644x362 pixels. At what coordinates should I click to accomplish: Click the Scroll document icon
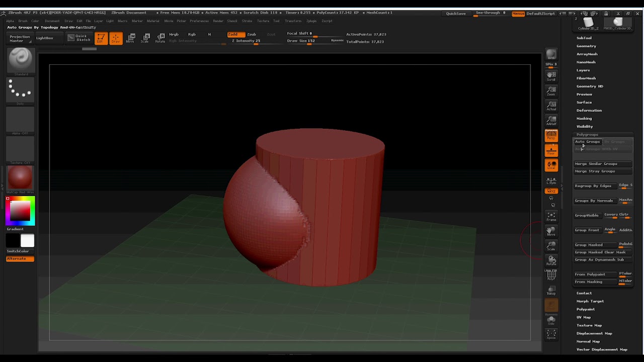551,76
